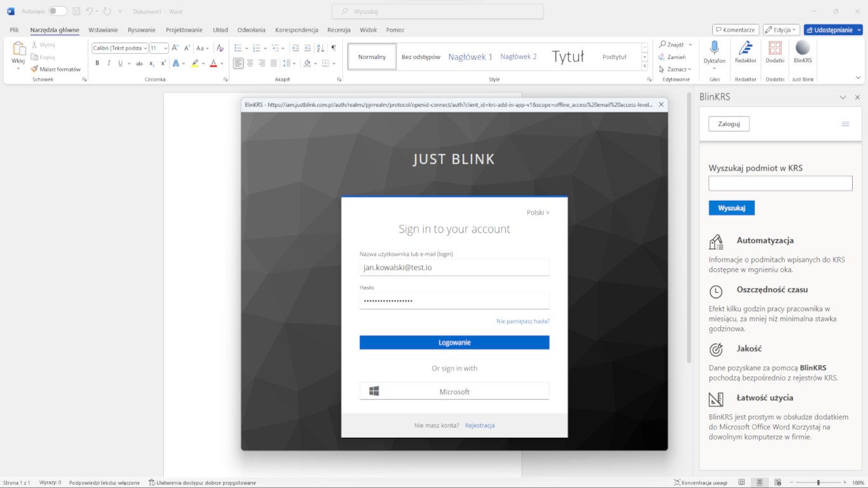Image resolution: width=868 pixels, height=488 pixels.
Task: Apply the Tytuł style
Action: point(567,57)
